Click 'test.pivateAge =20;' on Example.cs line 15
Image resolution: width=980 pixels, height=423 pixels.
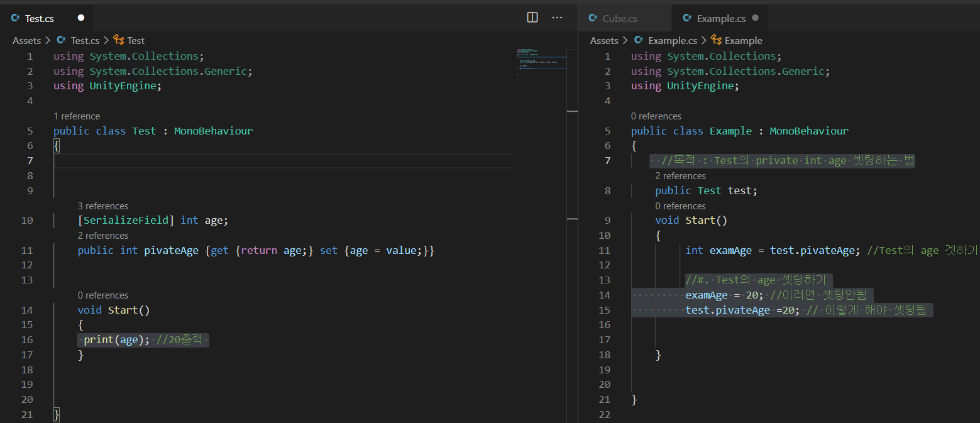click(x=742, y=310)
